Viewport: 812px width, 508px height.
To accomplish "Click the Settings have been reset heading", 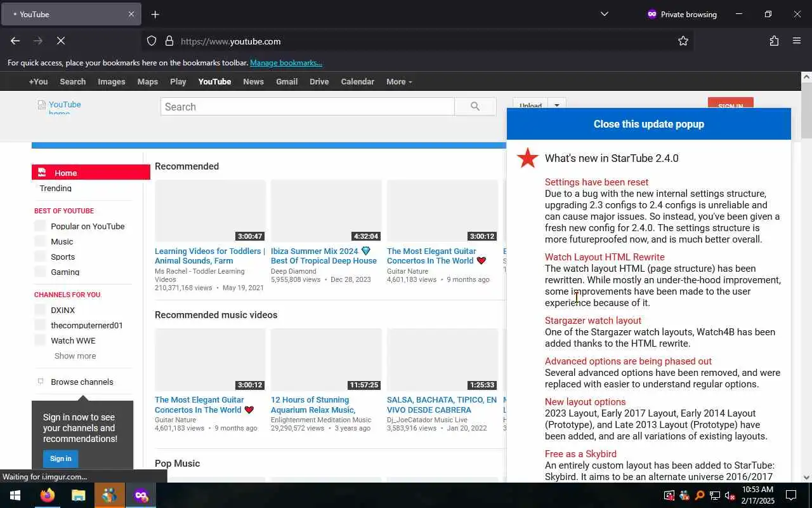I will (x=596, y=182).
